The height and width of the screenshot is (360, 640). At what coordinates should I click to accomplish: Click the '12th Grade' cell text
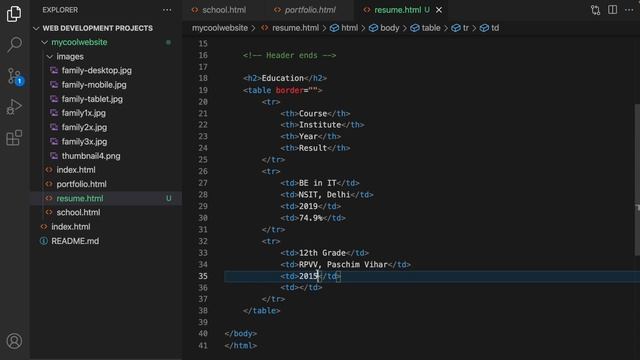[x=322, y=253]
